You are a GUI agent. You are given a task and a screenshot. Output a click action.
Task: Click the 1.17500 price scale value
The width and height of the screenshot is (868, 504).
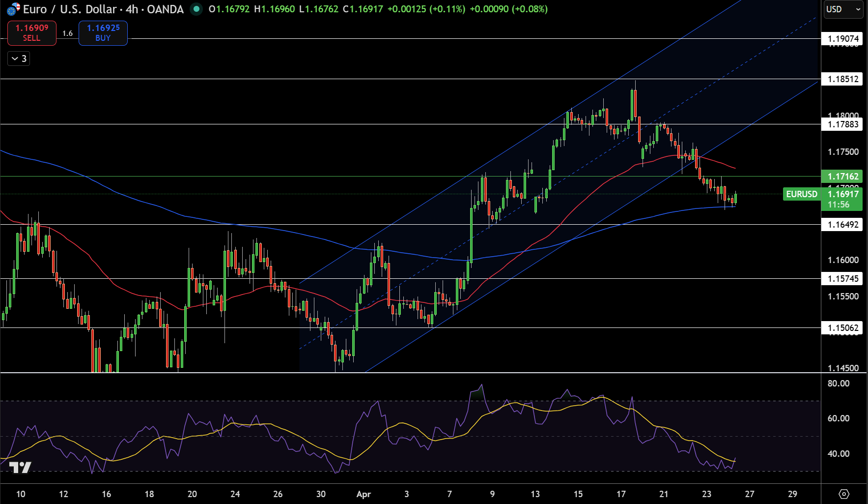[x=843, y=152]
